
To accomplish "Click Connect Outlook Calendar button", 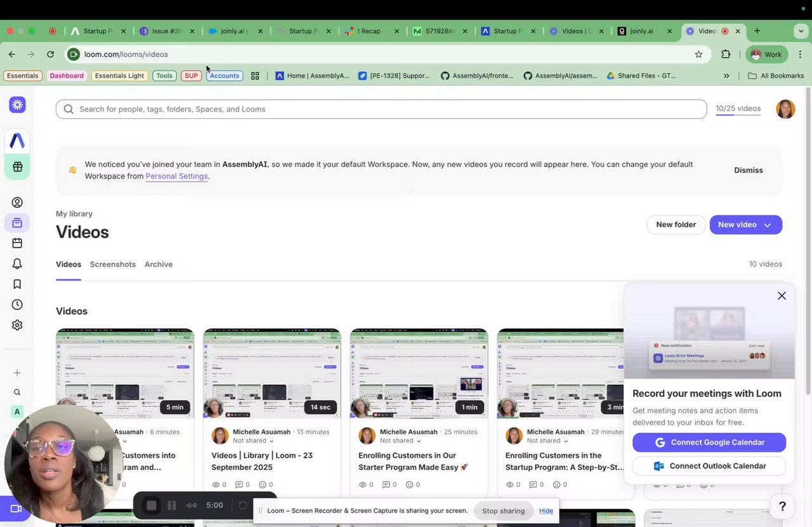I will click(709, 466).
